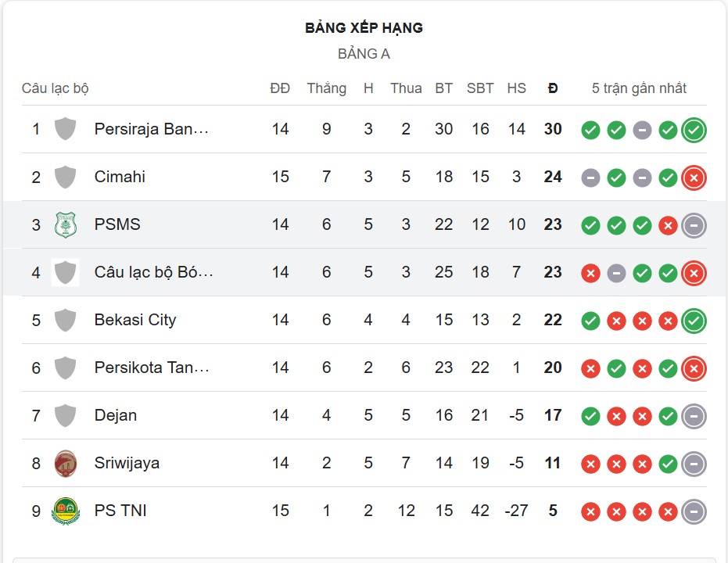Select the Sriwijaya team logo

(66, 463)
